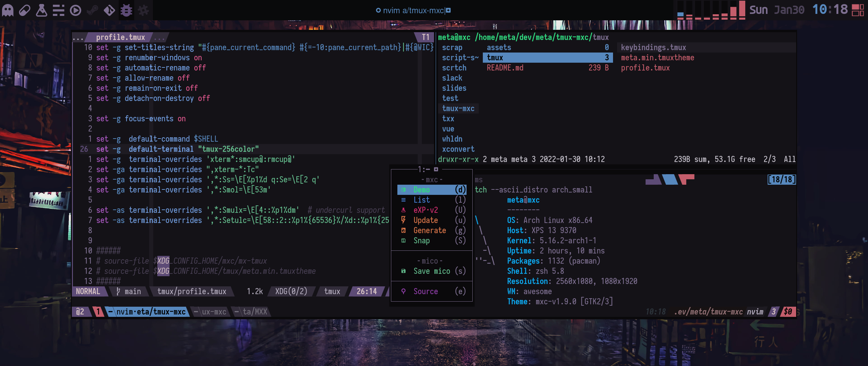Screen dimensions: 868x366
Task: Click the blue neofetch color block
Action: click(x=670, y=179)
